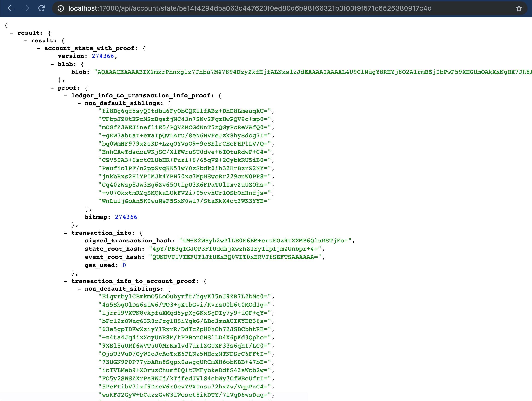This screenshot has width=532, height=401.
Task: Collapse the nested result object
Action: (25, 41)
